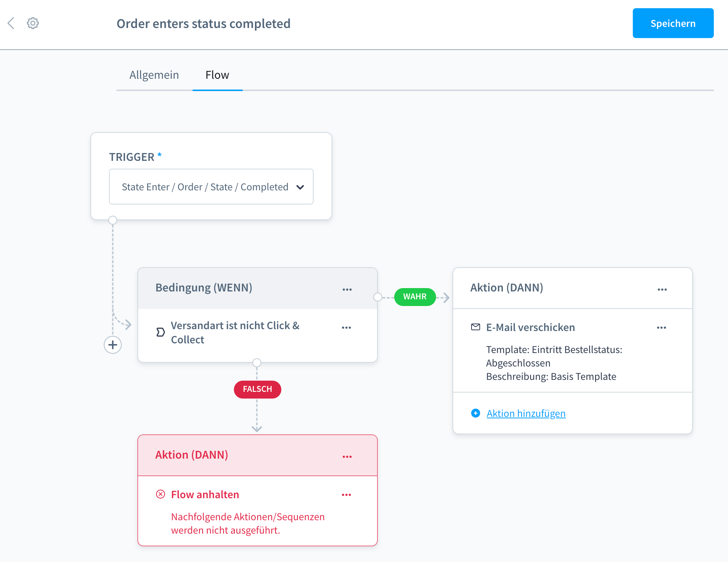Click the blue plus icon for adding action
The height and width of the screenshot is (562, 728).
coord(476,413)
